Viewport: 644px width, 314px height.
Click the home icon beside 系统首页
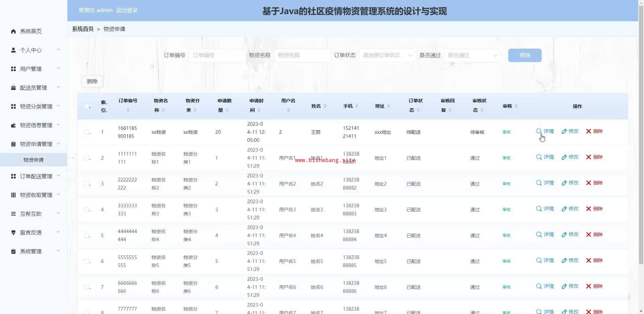point(13,31)
